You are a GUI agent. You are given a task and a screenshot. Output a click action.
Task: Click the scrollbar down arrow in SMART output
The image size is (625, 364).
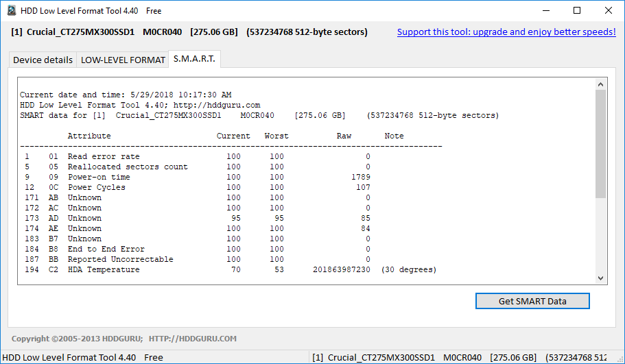tap(601, 278)
